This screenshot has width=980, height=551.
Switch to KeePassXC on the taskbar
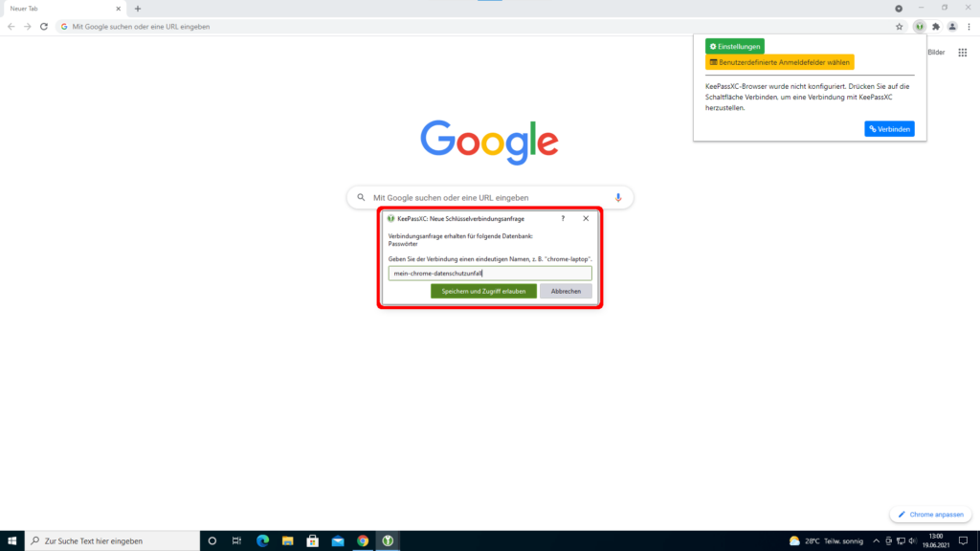(388, 541)
